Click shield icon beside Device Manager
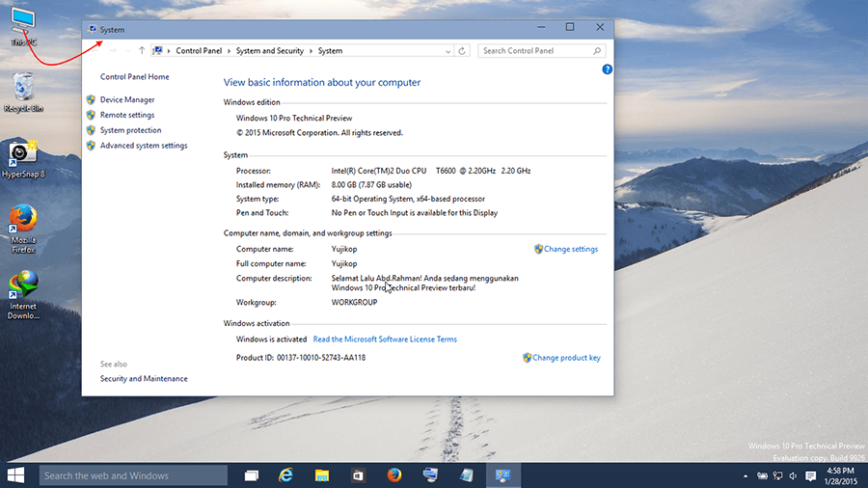This screenshot has width=868, height=488. [91, 99]
